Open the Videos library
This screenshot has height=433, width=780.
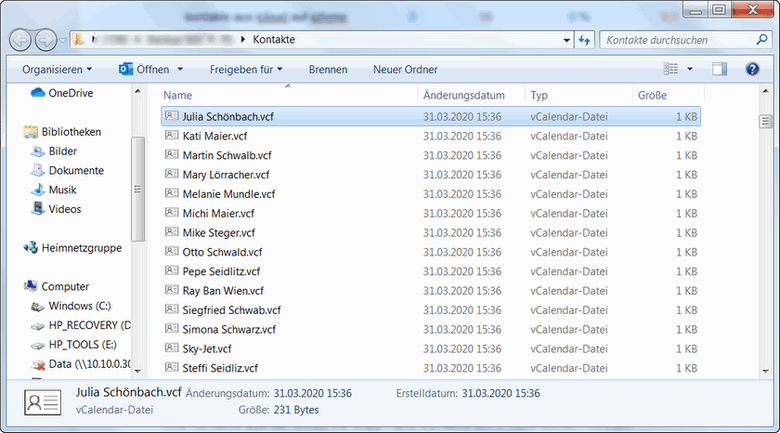pyautogui.click(x=56, y=210)
